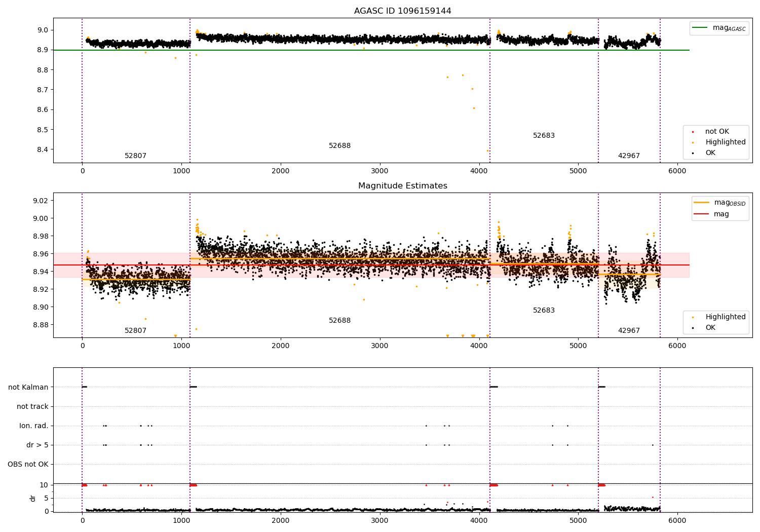Select the 'Ion. rad.' row label

[x=34, y=426]
